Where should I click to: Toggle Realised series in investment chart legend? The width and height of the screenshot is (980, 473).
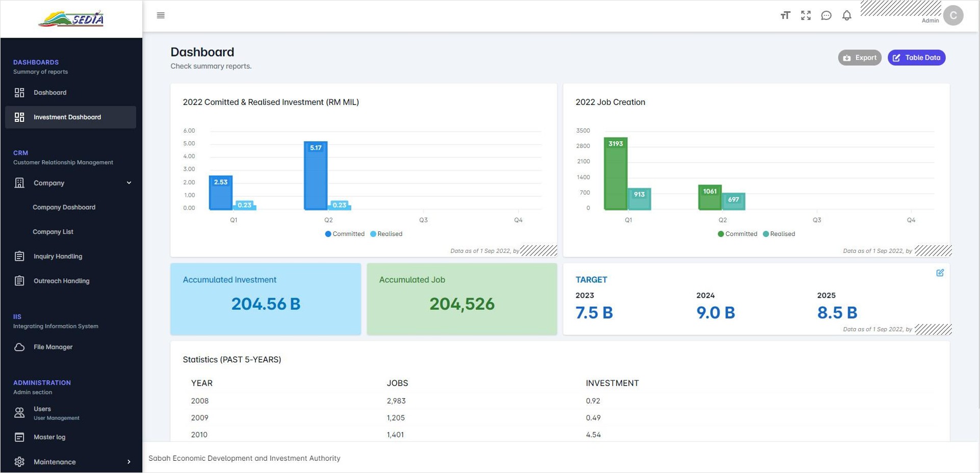tap(386, 234)
